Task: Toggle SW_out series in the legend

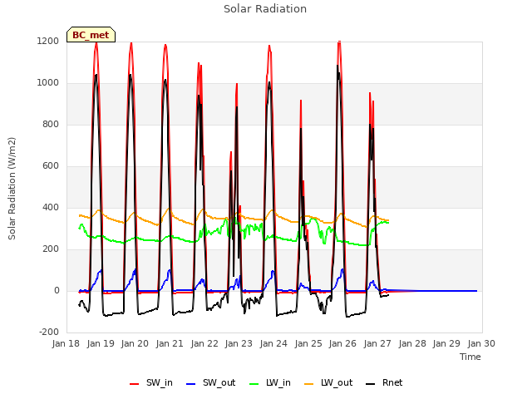Action: click(x=210, y=382)
